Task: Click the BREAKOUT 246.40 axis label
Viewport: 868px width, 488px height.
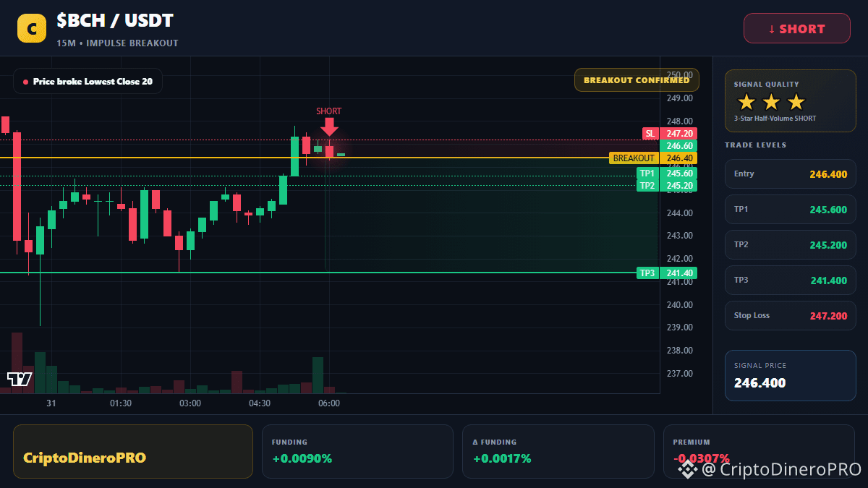Action: click(653, 158)
